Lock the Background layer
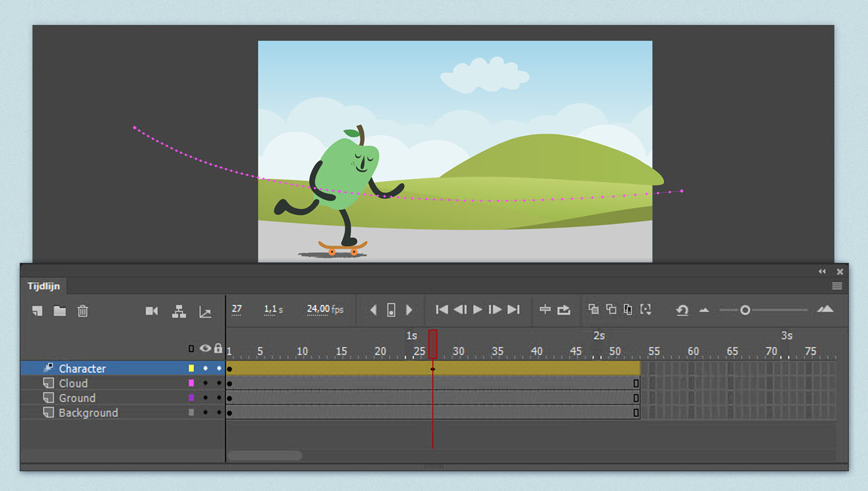Viewport: 868px width, 491px height. 219,413
